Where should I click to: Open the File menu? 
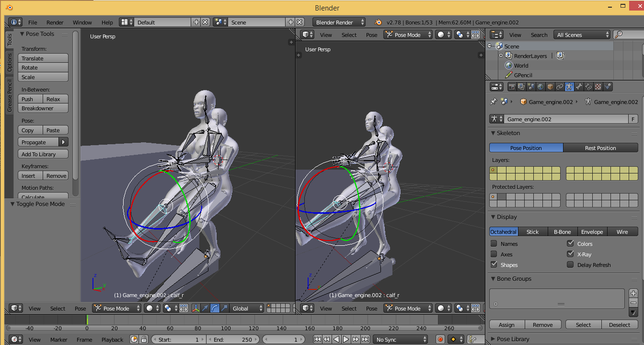33,22
